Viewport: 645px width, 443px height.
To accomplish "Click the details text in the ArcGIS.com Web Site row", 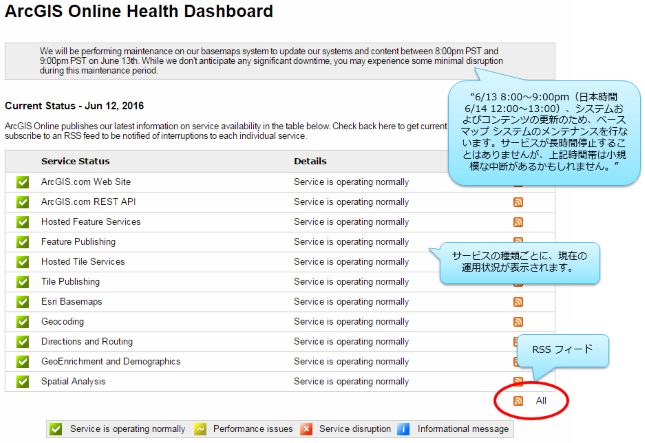I will (351, 182).
